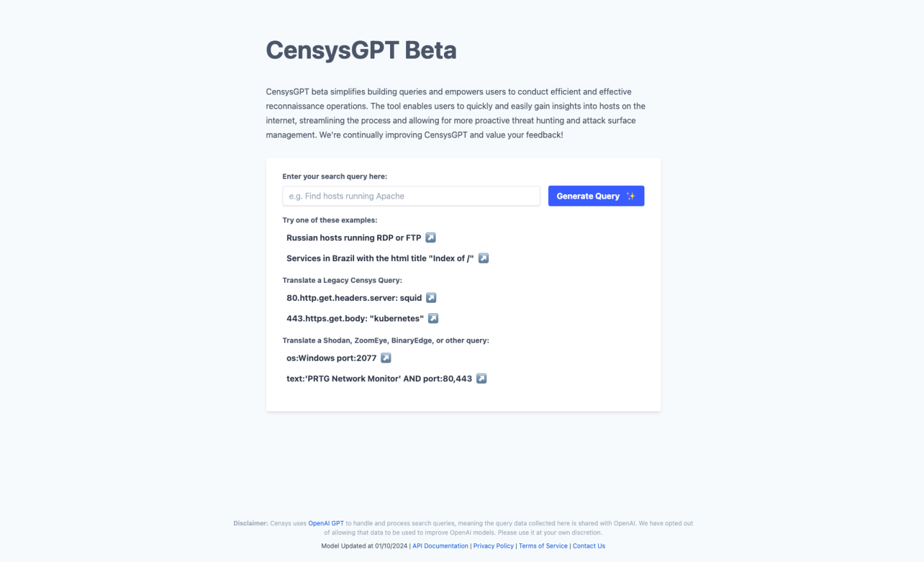Image resolution: width=924 pixels, height=562 pixels.
Task: Click launch icon beside PRTG Network Monitor query
Action: coord(481,378)
